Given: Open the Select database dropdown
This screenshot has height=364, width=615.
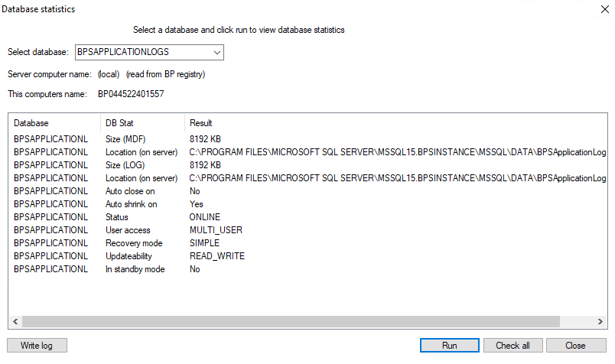Looking at the screenshot, I should click(x=149, y=52).
